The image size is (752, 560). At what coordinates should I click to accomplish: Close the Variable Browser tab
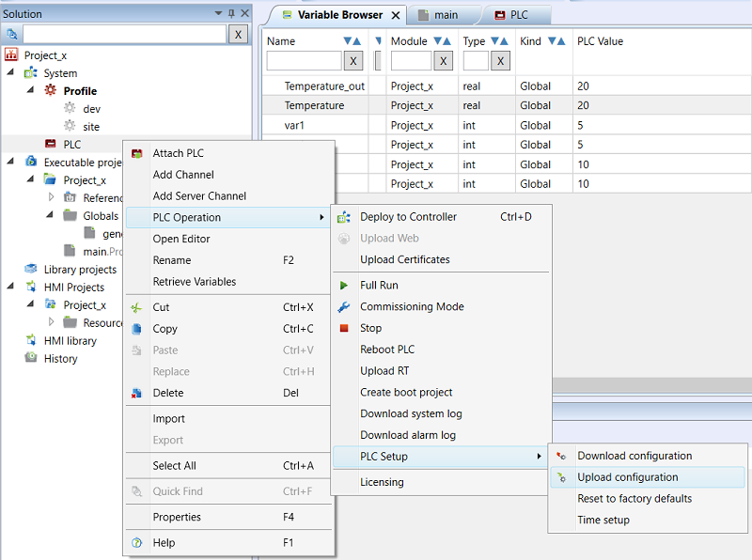(x=396, y=15)
